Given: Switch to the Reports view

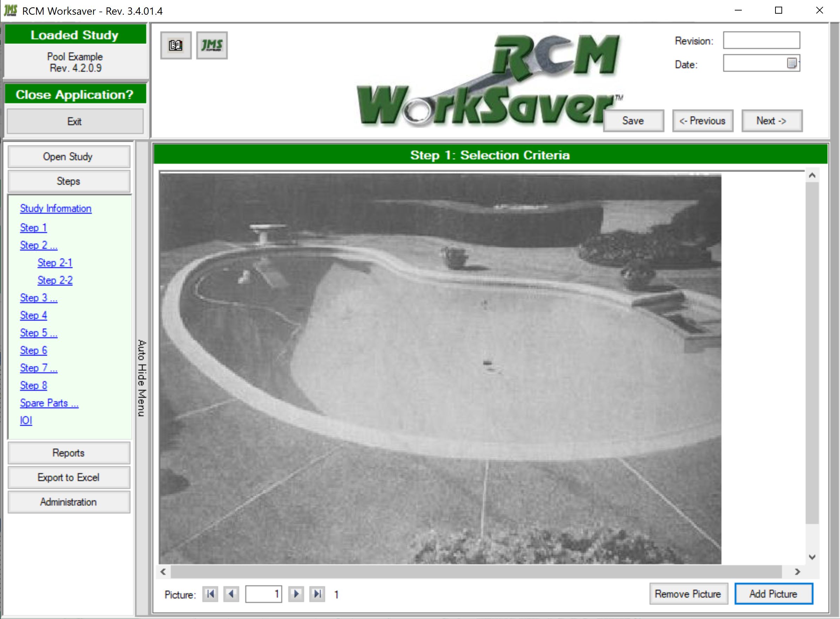Looking at the screenshot, I should point(69,453).
